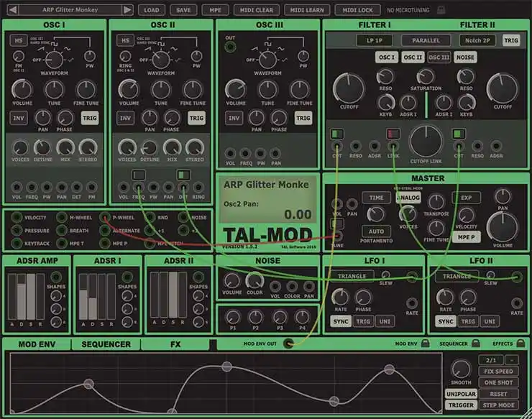Click the RESET envelope button
This screenshot has height=419, width=532.
tap(498, 394)
